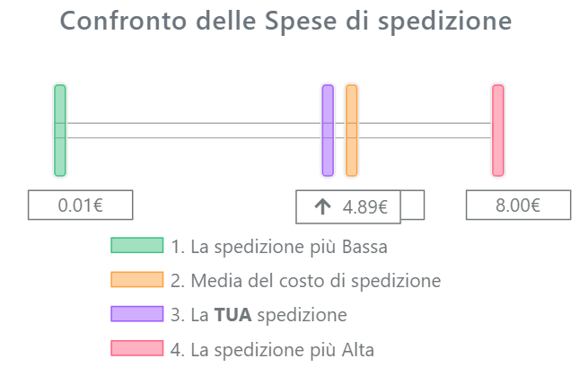The height and width of the screenshot is (376, 588).
Task: Click the purple TUA spedizione marker bar
Action: [328, 130]
